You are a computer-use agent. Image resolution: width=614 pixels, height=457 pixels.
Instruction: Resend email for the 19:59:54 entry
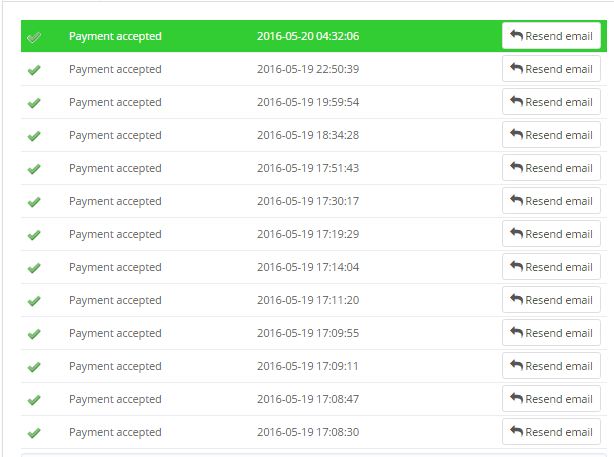tap(551, 102)
